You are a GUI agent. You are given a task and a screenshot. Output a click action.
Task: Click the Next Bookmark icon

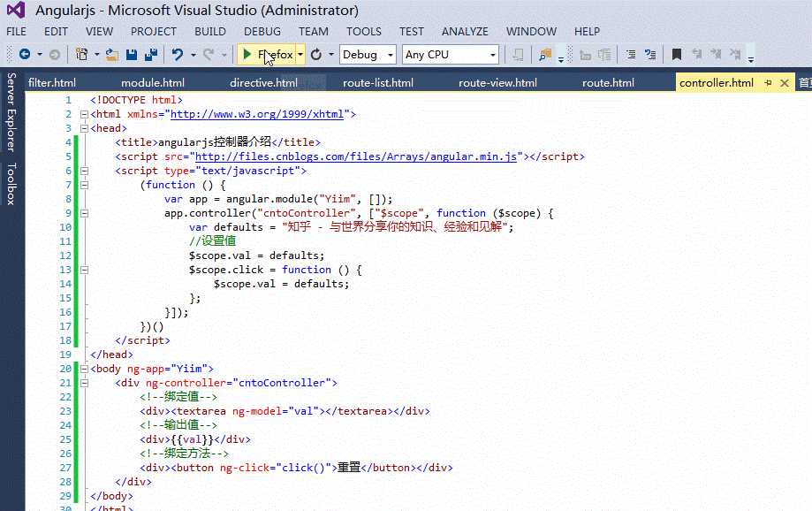[x=716, y=54]
